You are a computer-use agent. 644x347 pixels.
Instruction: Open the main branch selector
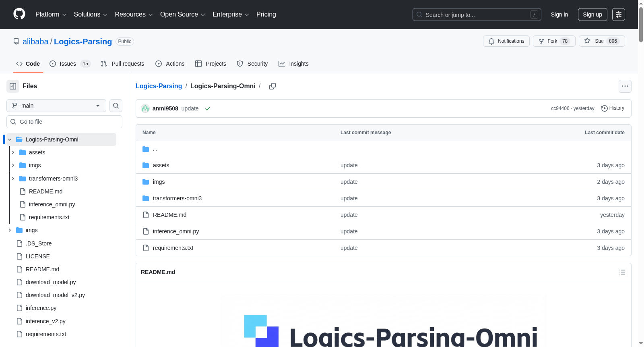click(56, 106)
